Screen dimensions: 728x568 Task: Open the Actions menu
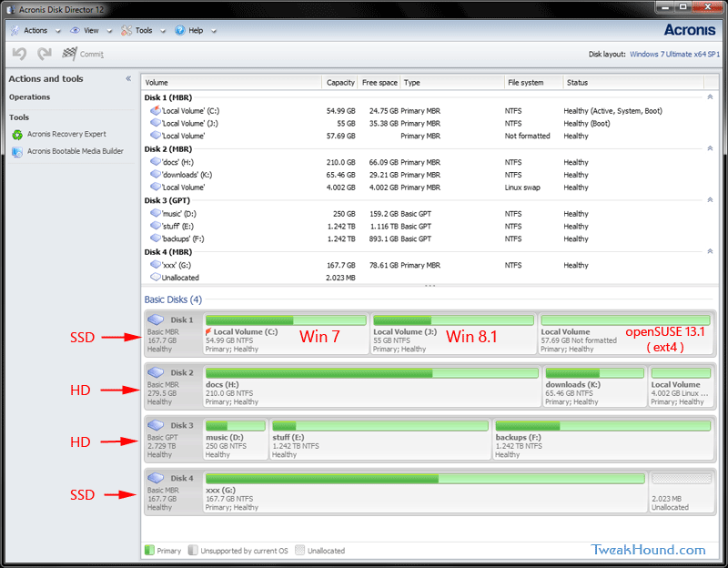(x=35, y=31)
